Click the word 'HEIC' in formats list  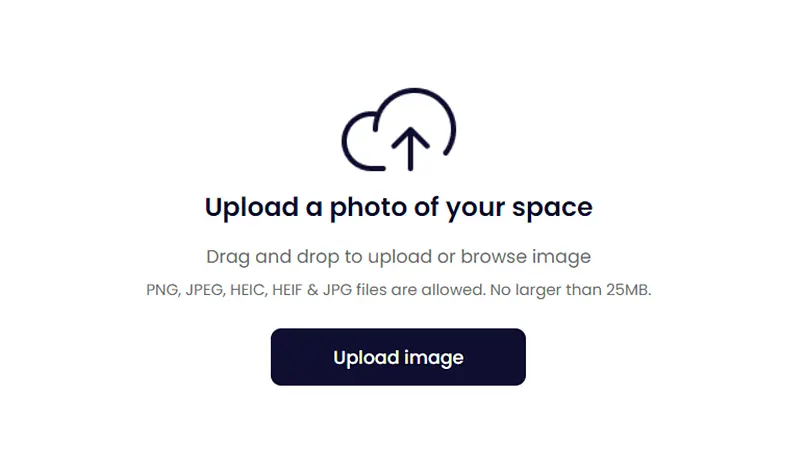click(248, 290)
